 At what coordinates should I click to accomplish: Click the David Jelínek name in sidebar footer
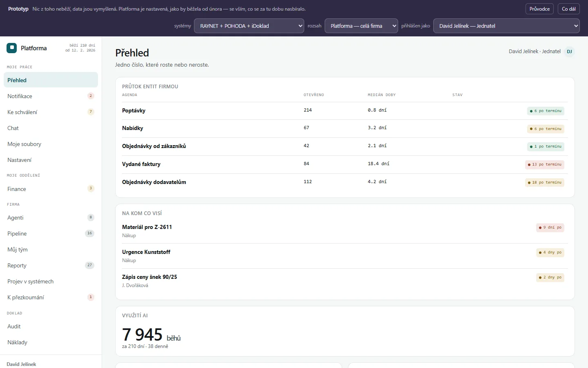click(21, 364)
